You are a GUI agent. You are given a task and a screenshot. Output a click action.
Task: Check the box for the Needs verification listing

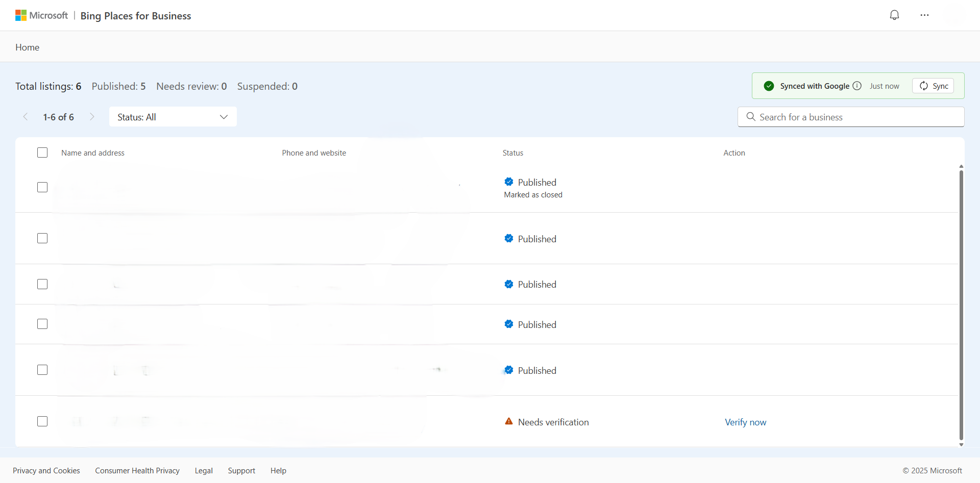pyautogui.click(x=42, y=421)
